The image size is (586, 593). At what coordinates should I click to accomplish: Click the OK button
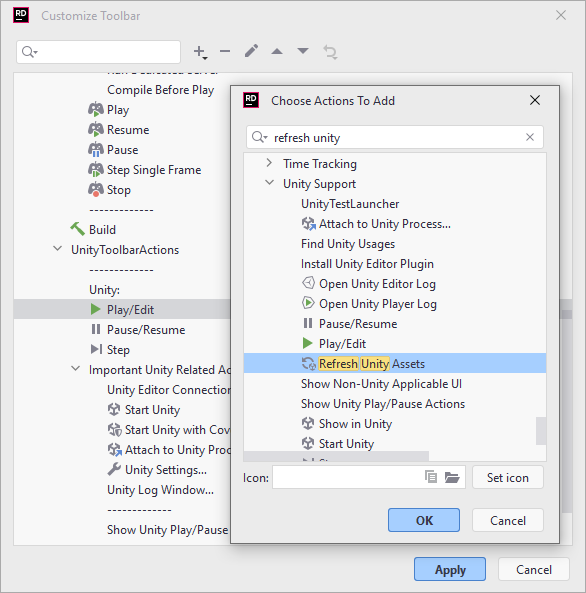[424, 520]
